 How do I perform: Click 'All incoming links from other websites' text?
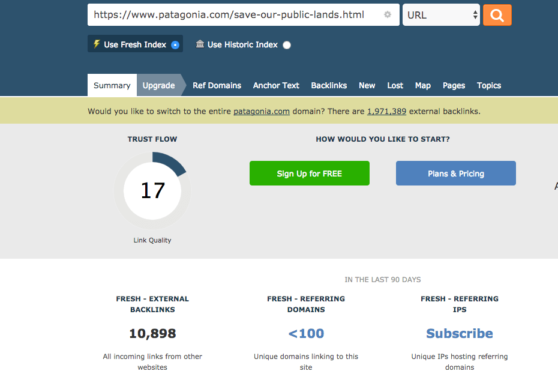coord(152,362)
